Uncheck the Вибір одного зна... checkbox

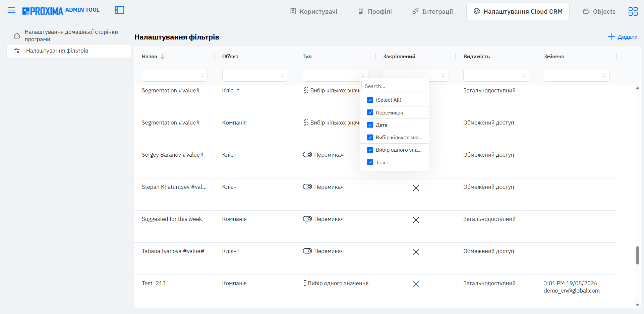click(x=370, y=150)
